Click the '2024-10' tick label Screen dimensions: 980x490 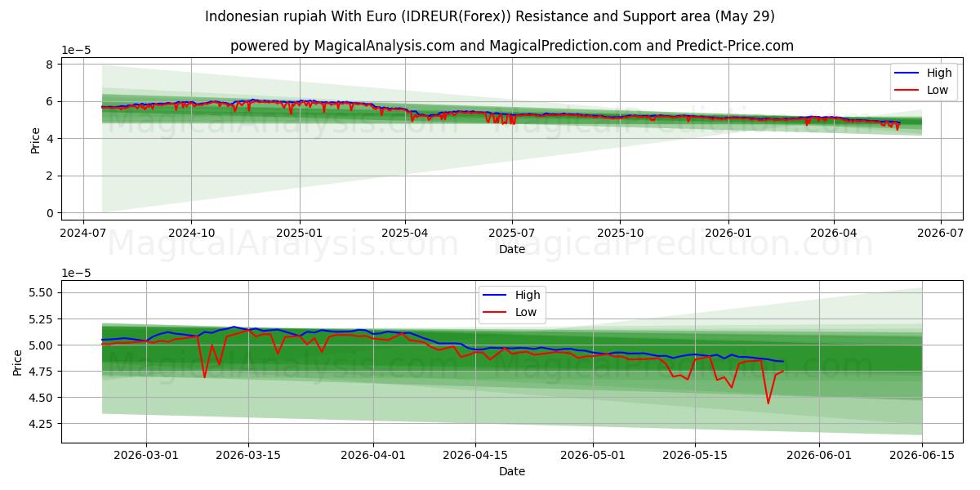191,233
